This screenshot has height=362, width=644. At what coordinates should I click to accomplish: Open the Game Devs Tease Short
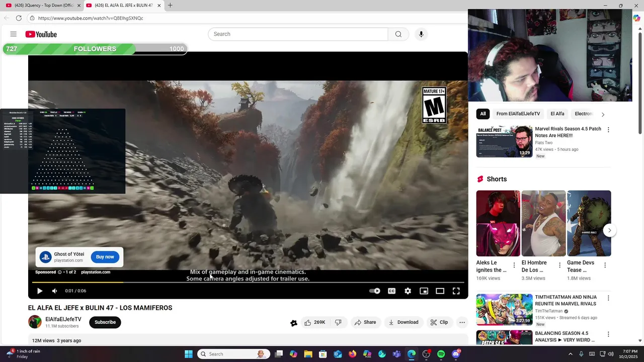pos(589,223)
